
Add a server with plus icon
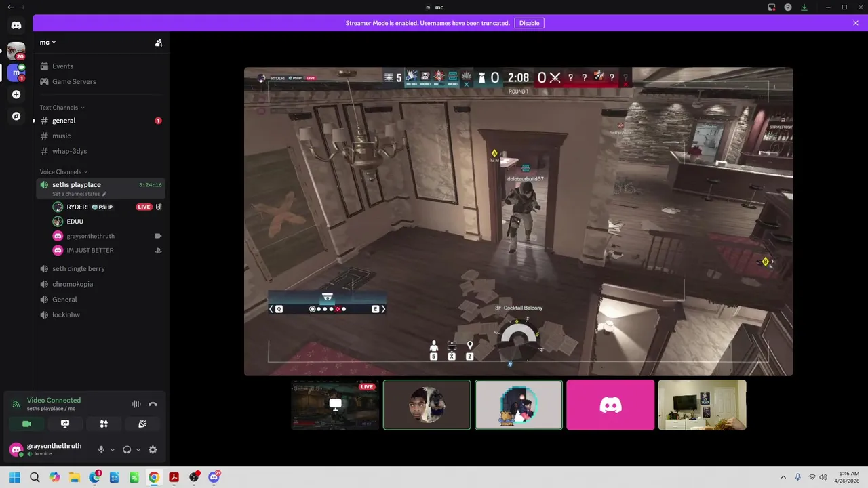pos(16,94)
